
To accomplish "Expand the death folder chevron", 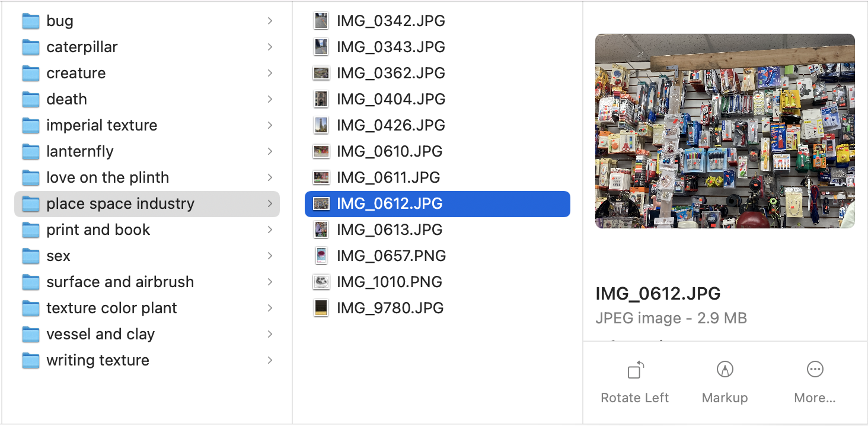I will 270,99.
